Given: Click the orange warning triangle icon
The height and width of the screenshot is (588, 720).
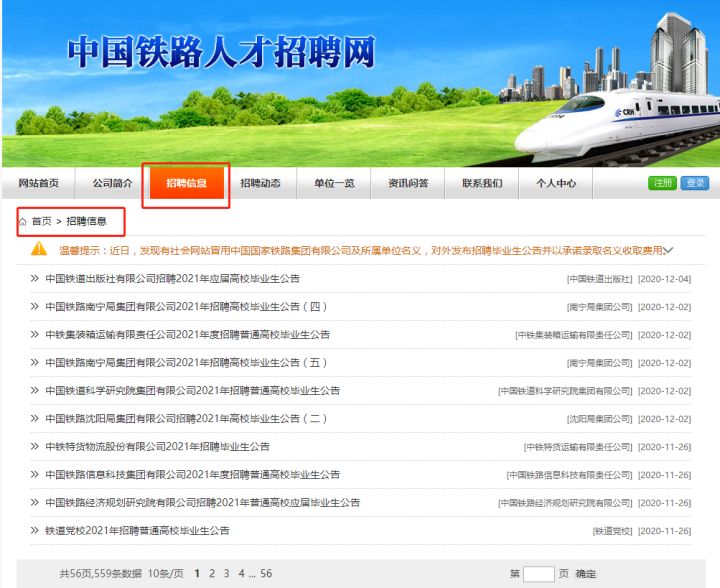Looking at the screenshot, I should click(39, 248).
